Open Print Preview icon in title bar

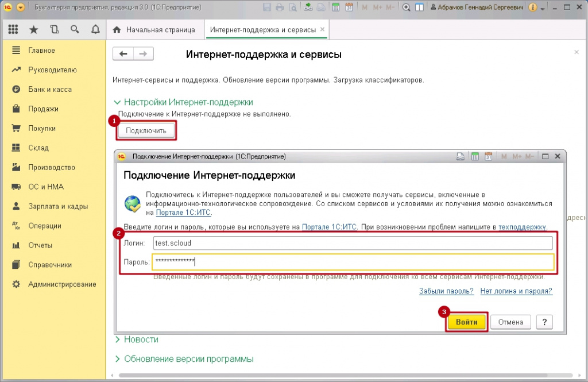pos(293,7)
